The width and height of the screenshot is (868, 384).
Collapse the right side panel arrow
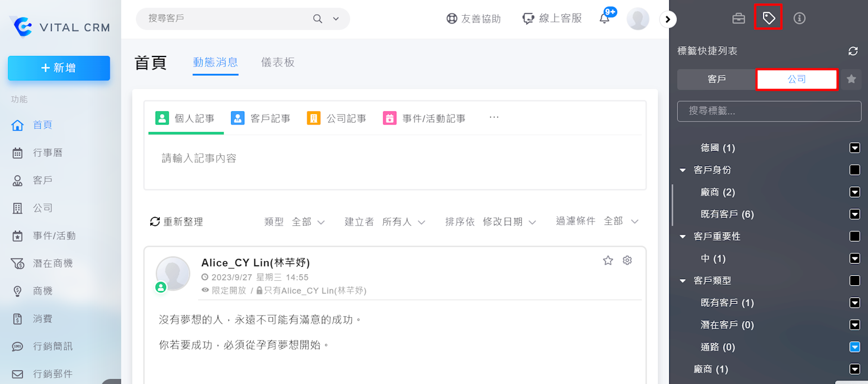668,20
